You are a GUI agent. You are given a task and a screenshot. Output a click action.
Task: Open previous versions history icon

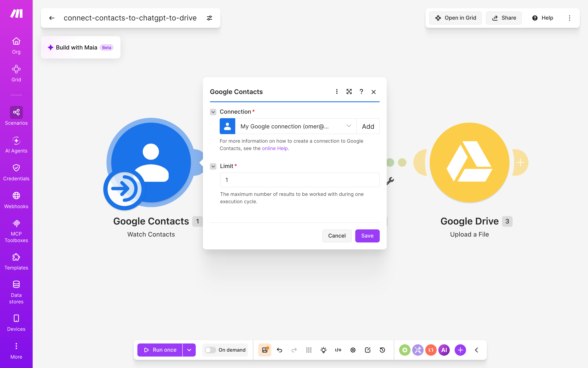(x=382, y=350)
